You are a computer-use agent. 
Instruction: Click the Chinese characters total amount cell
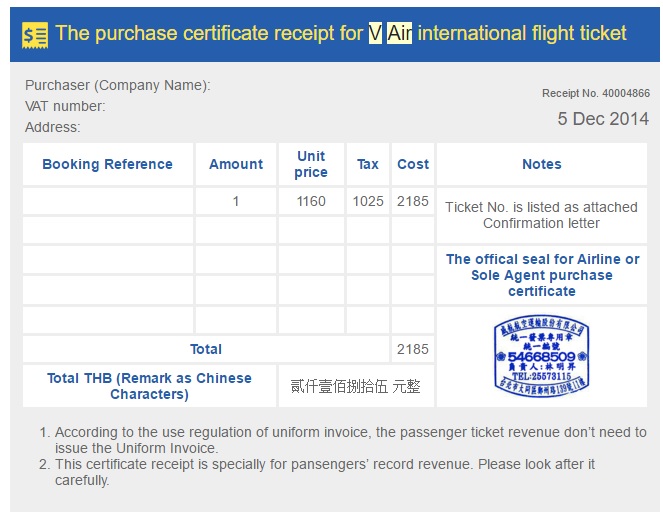[356, 386]
